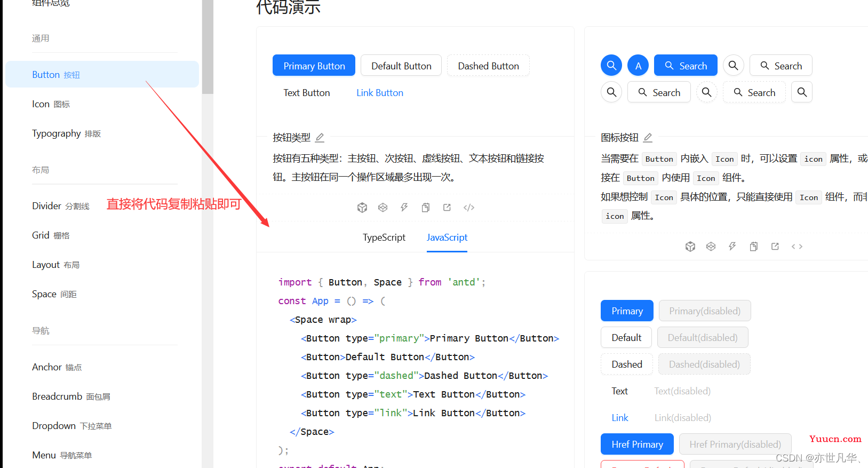Open CodePen icon under icon button demo
Screen dimensions: 868x468
tap(711, 247)
